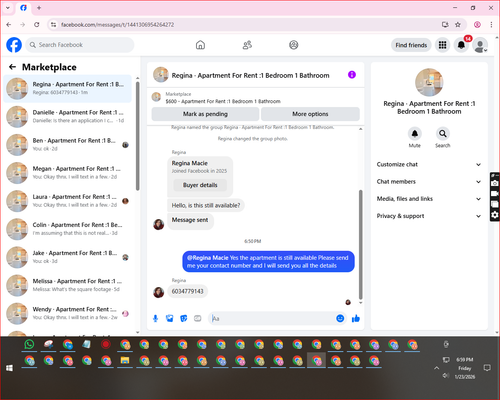The image size is (500, 400).
Task: Bookmark page with the star icon
Action: coord(458,24)
